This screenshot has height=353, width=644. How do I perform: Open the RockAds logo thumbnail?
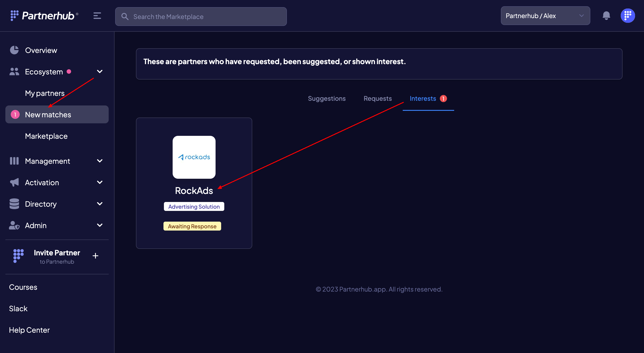pyautogui.click(x=194, y=157)
